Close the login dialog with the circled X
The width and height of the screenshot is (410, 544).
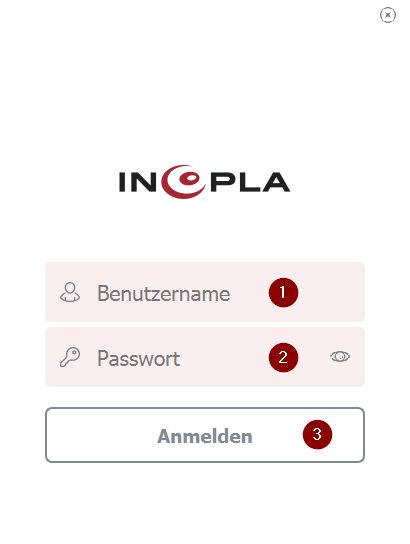click(x=387, y=15)
